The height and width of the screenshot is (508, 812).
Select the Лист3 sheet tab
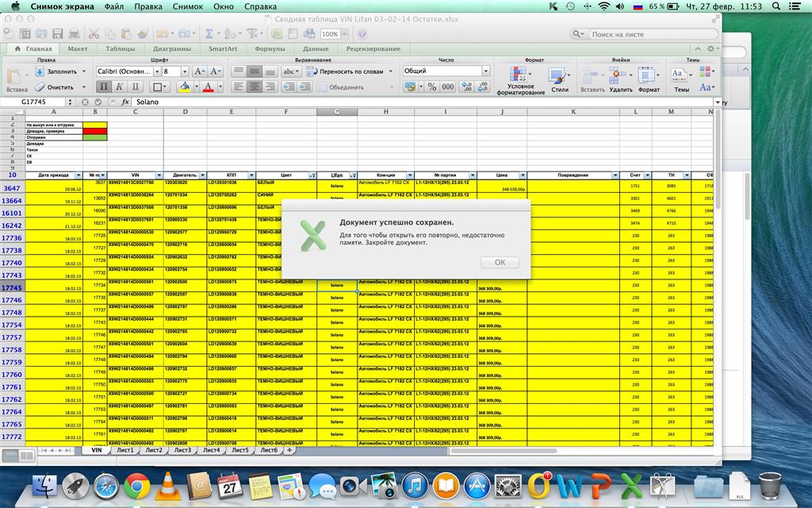(x=182, y=451)
